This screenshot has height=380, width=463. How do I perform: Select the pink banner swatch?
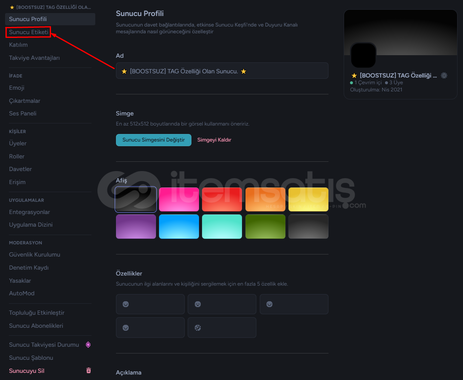[179, 199]
